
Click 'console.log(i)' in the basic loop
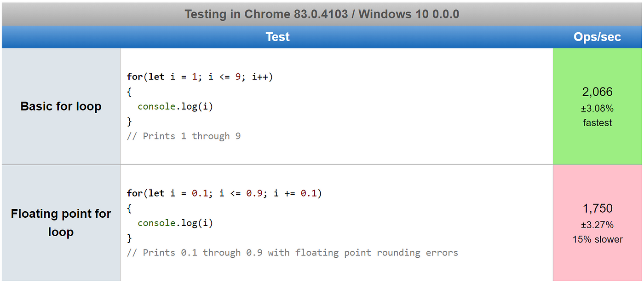click(175, 107)
